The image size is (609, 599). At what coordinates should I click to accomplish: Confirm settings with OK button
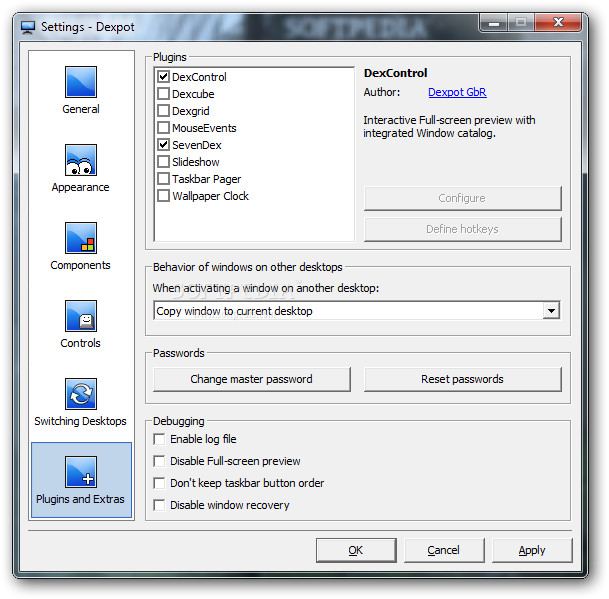pos(356,550)
